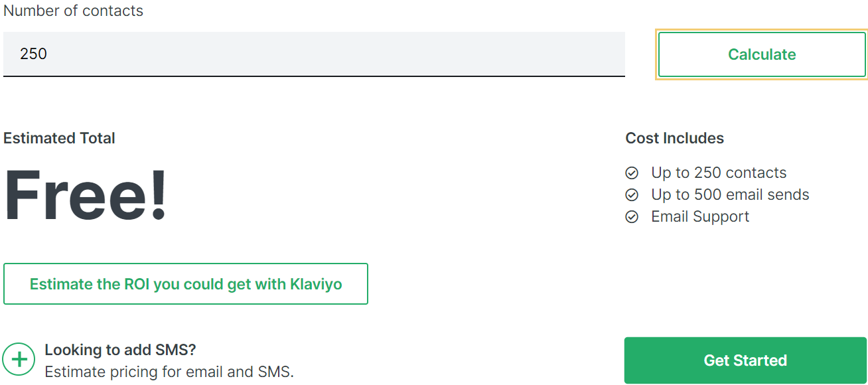Click the plus icon beside Looking to add SMS

click(x=19, y=359)
